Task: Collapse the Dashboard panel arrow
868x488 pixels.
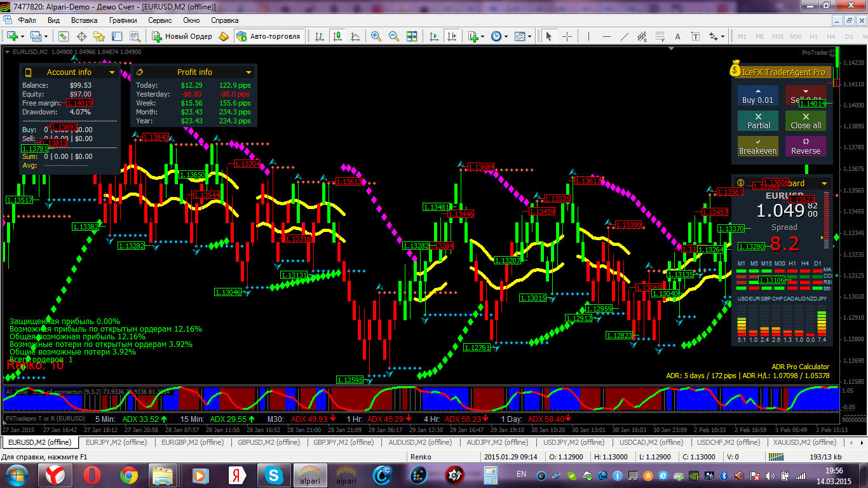Action: coord(825,184)
